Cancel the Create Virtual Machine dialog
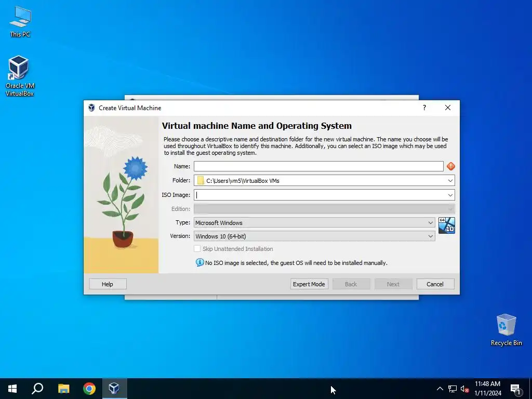 [x=435, y=284]
